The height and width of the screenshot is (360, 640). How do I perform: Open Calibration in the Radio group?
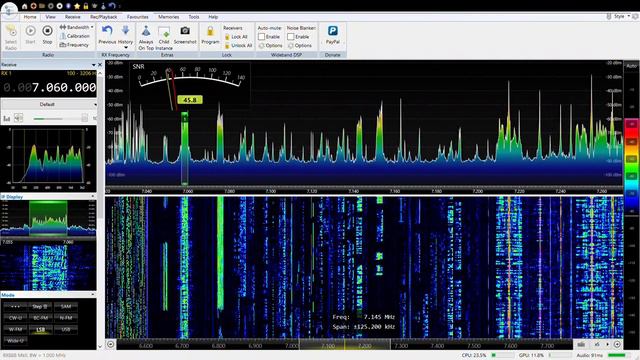coord(75,36)
